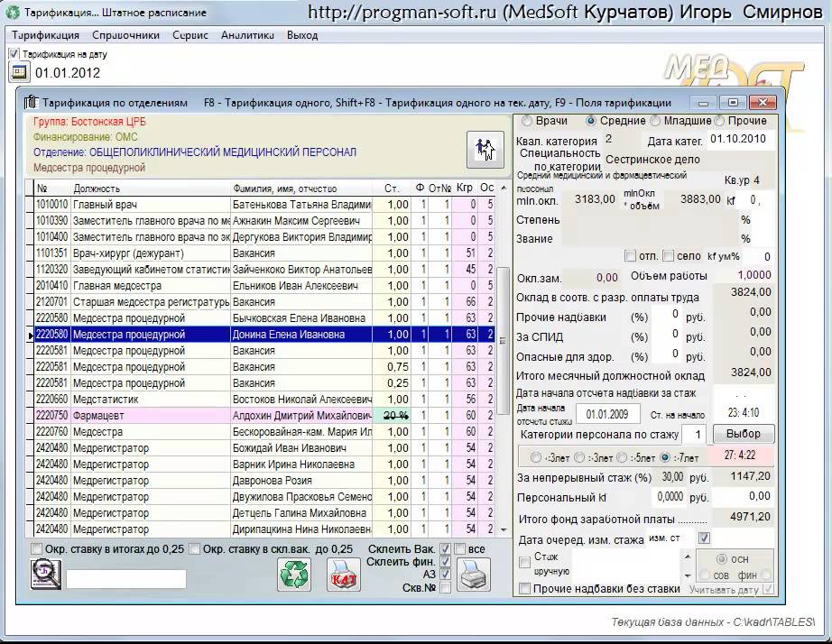Open the Тарификация menu
832x644 pixels.
point(46,35)
